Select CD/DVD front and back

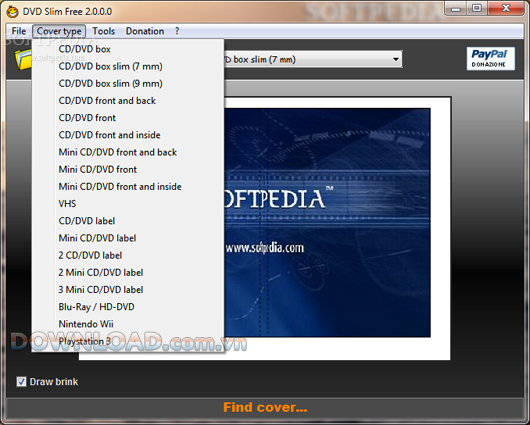128,101
